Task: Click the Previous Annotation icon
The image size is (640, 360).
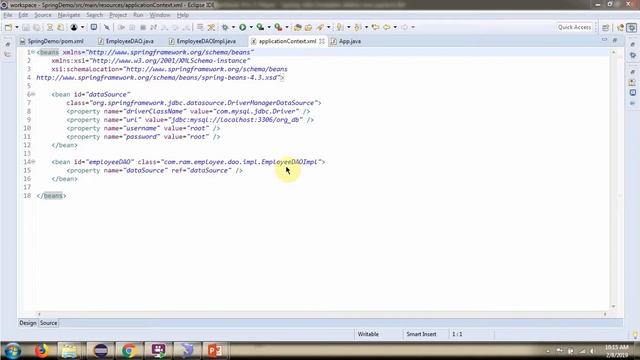Action: 358,27
